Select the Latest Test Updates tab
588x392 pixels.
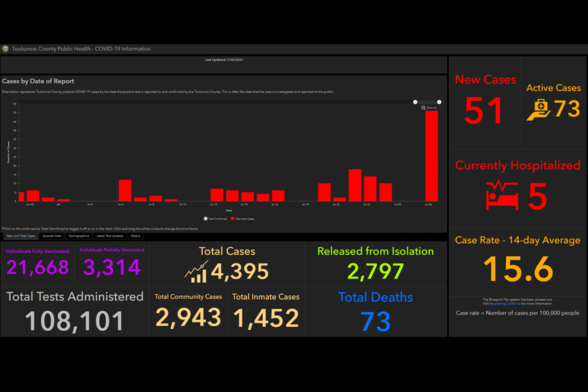(109, 236)
